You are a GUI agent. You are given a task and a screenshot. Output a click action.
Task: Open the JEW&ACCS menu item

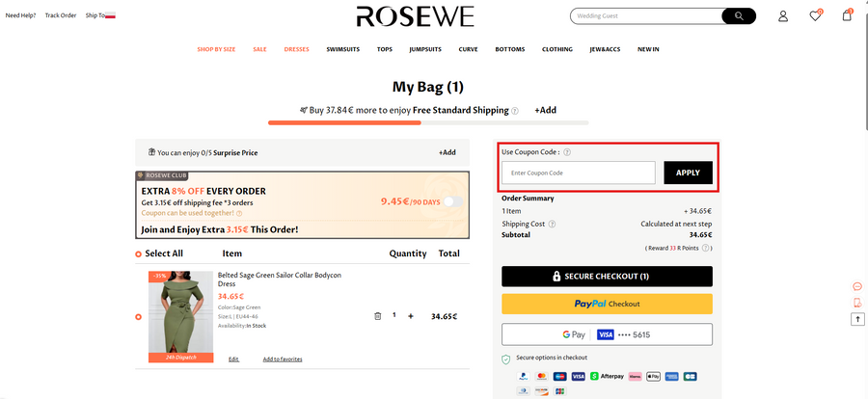pos(606,49)
